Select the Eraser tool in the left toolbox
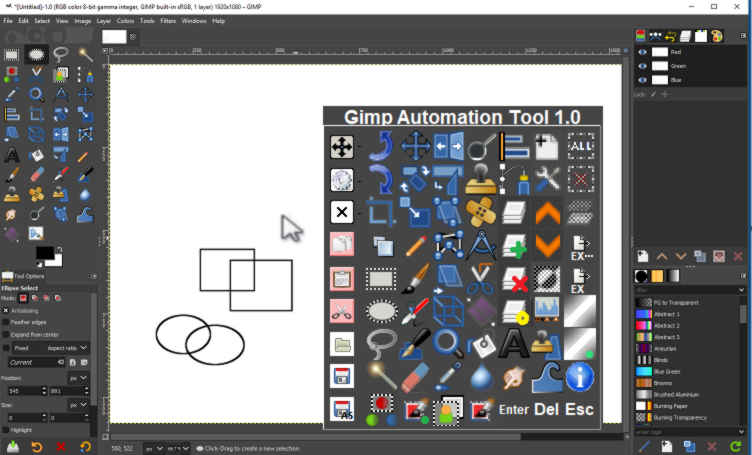 [36, 174]
